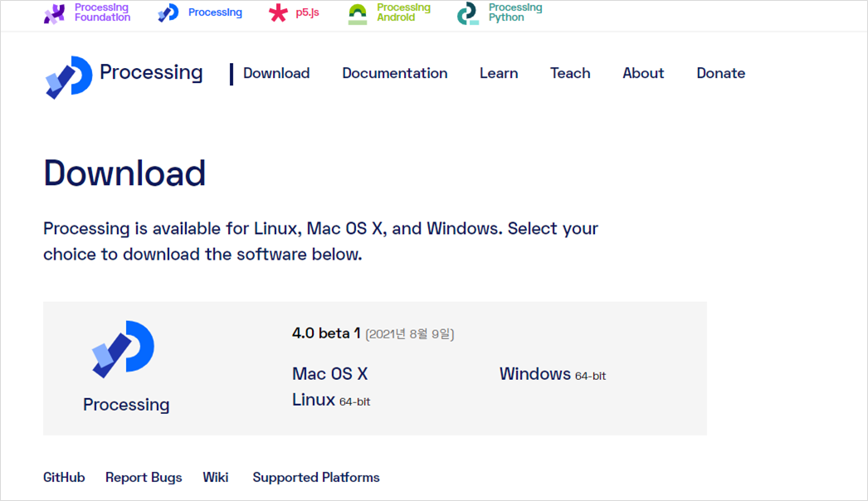Open the GitHub link
The height and width of the screenshot is (501, 868).
tap(64, 477)
